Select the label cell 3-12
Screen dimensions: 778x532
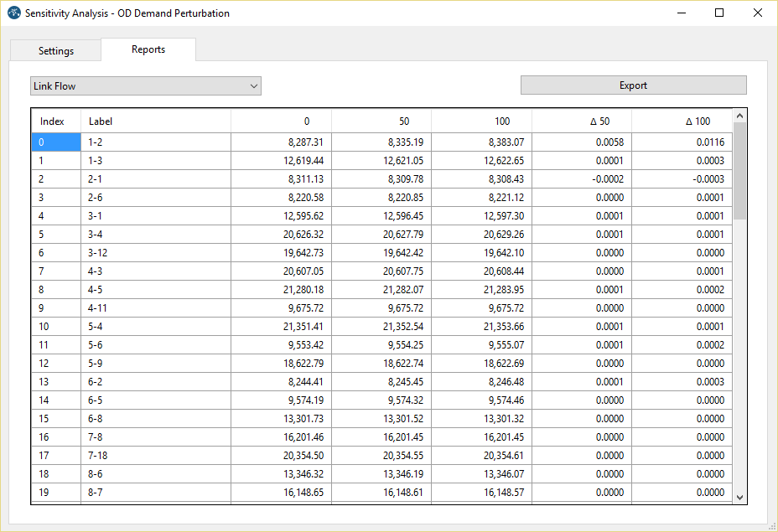coord(155,253)
